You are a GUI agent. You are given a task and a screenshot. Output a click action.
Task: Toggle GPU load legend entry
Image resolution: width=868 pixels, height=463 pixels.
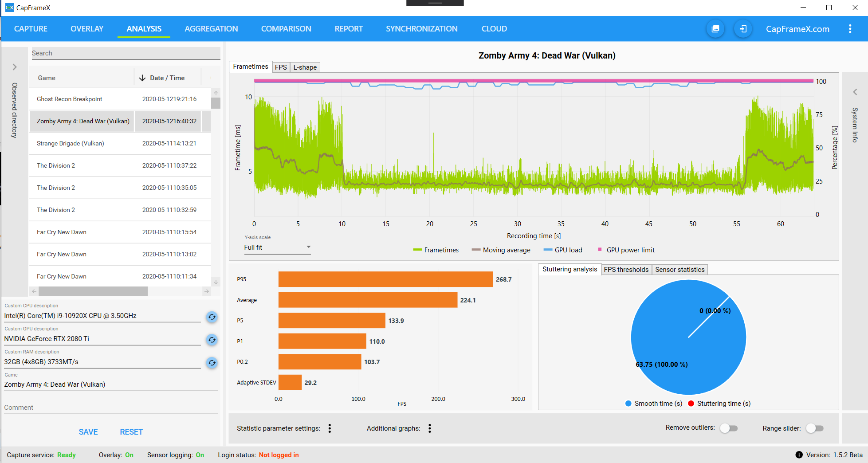[x=563, y=250]
